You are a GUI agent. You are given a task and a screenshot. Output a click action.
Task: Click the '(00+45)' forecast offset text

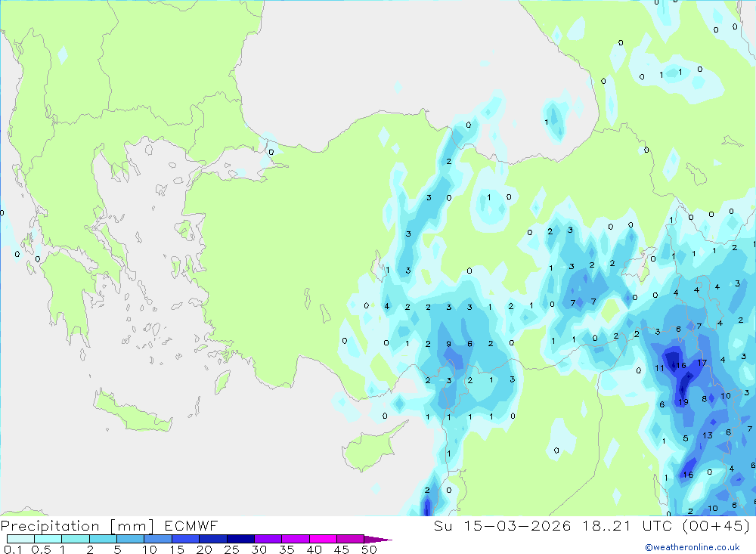tap(717, 525)
